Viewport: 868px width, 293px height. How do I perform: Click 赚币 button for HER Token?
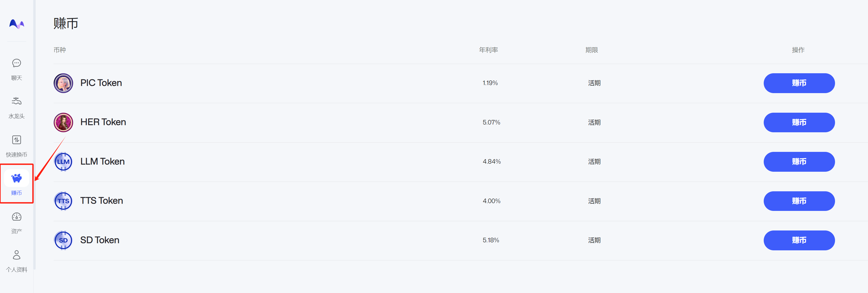pyautogui.click(x=799, y=122)
